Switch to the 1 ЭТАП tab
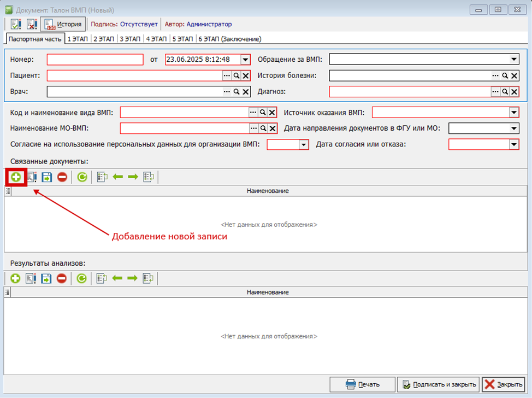532x398 pixels. click(x=78, y=39)
